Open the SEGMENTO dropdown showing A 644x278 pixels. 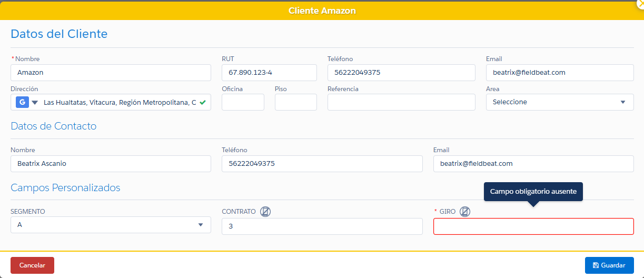(111, 225)
